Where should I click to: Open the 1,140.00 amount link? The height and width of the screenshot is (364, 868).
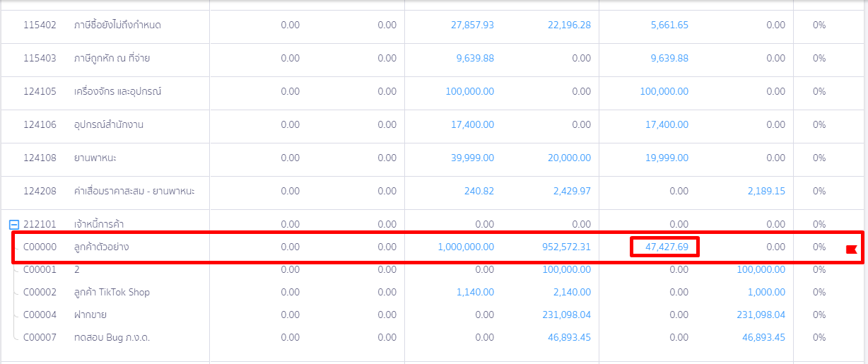click(x=475, y=293)
